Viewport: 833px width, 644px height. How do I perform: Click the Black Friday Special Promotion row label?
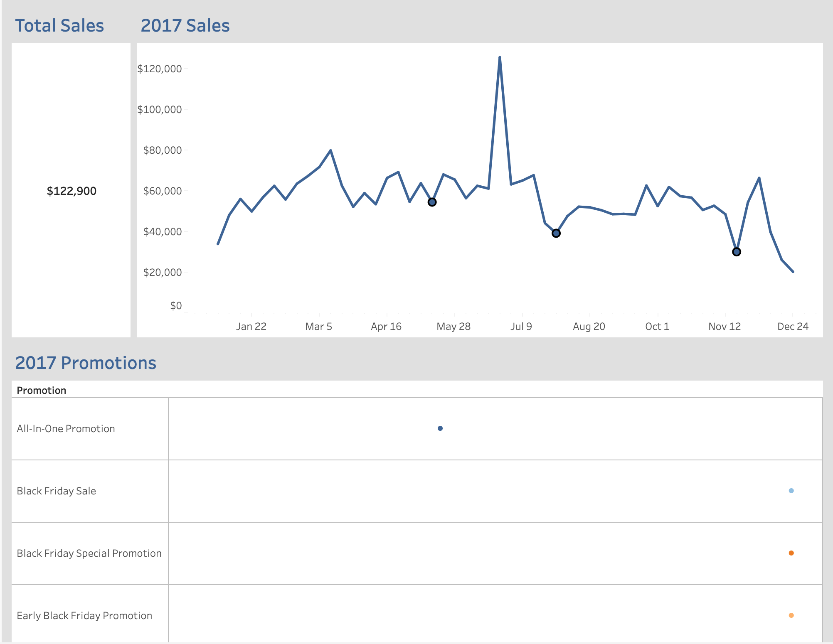coord(89,553)
